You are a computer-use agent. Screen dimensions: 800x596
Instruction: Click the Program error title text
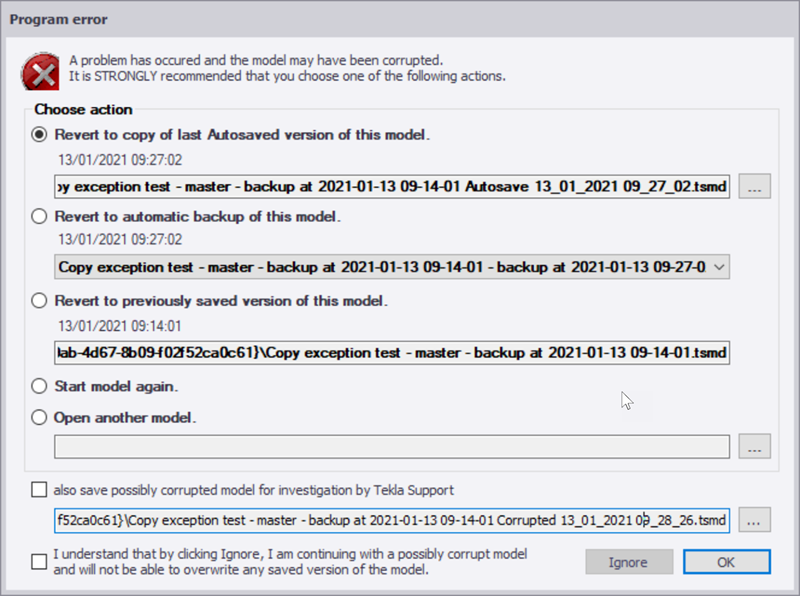coord(59,19)
